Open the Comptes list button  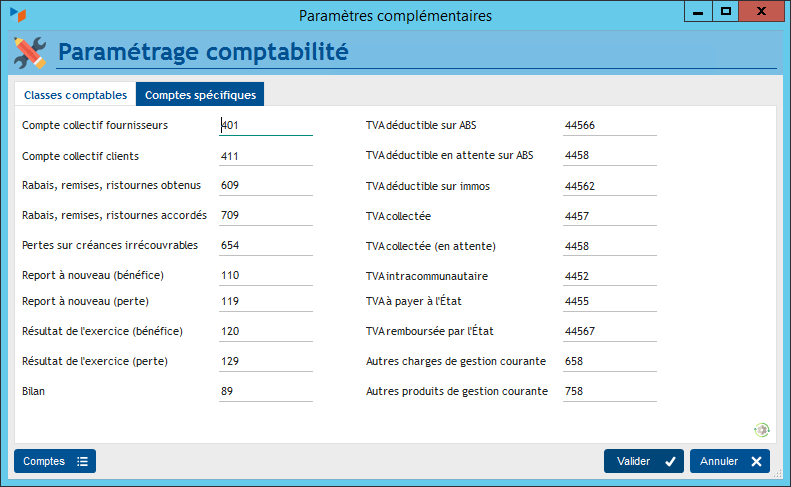click(55, 461)
